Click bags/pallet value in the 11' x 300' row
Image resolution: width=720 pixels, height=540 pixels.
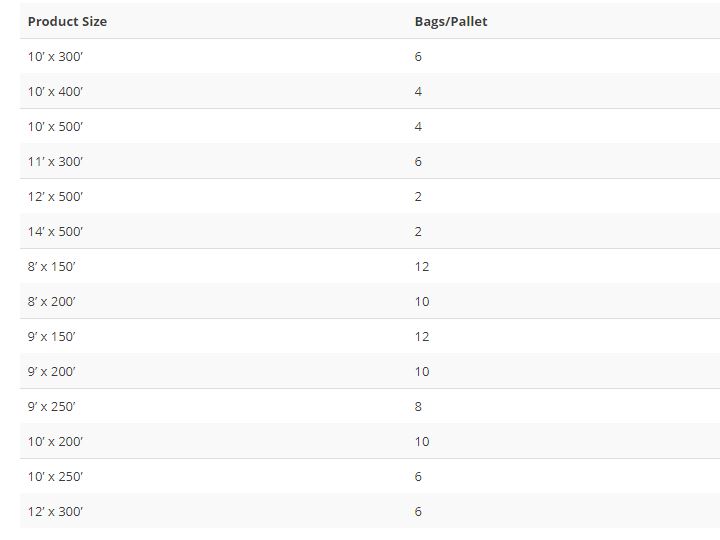click(418, 161)
